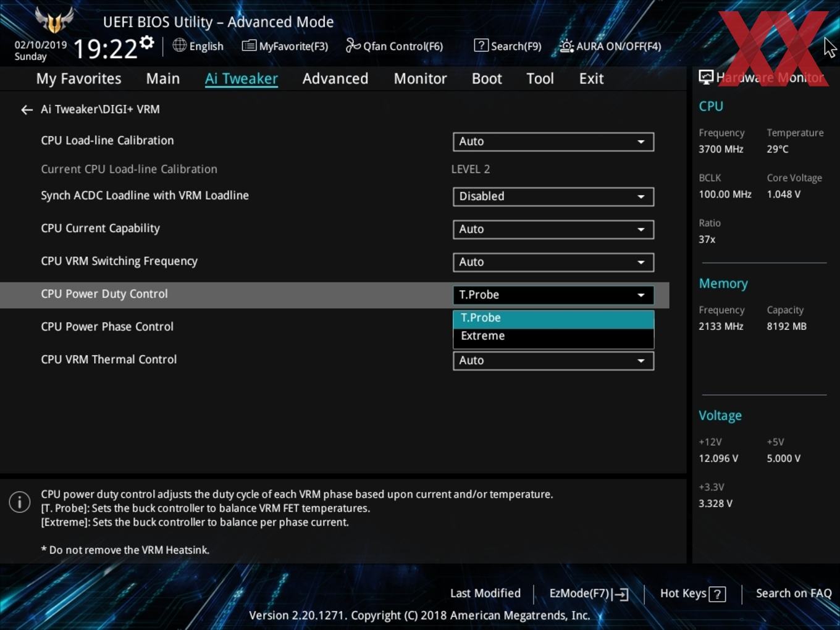This screenshot has height=630, width=840.
Task: Click Memory section heading
Action: [723, 283]
